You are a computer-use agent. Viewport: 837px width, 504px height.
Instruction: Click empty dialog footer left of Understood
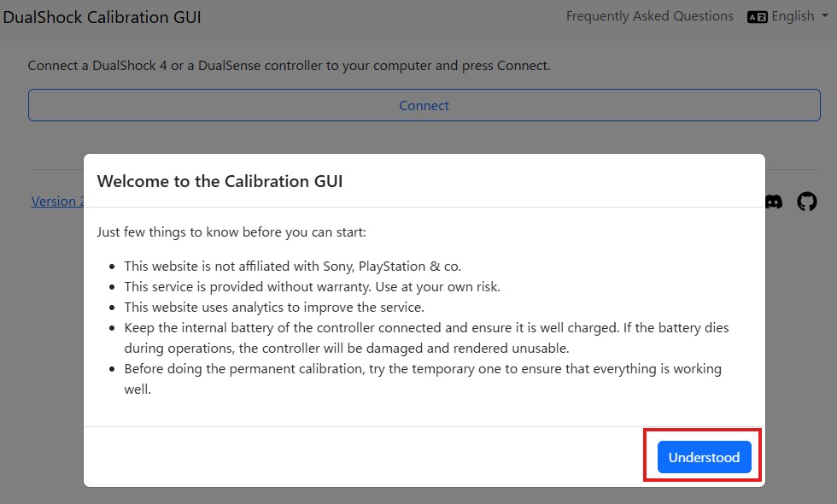pos(359,457)
